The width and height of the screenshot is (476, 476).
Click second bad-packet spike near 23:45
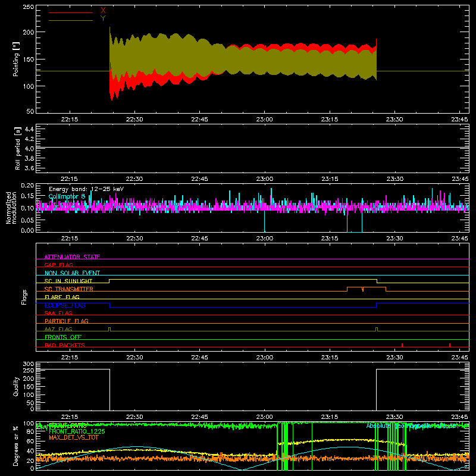[x=450, y=345]
